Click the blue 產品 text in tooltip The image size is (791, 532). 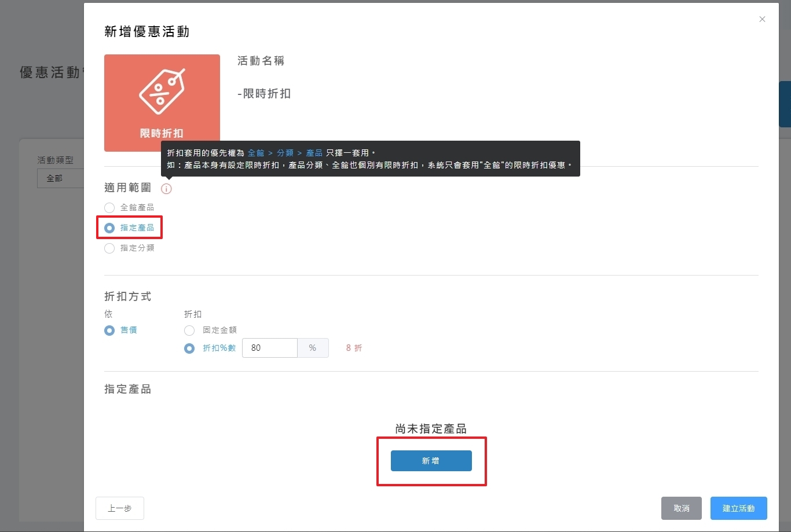click(314, 153)
